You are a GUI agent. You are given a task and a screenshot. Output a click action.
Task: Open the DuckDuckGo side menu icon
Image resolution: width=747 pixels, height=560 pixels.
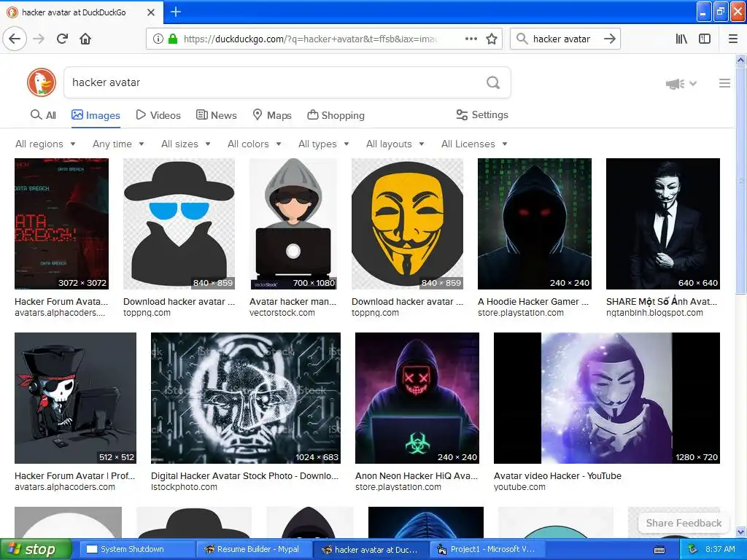click(x=724, y=83)
